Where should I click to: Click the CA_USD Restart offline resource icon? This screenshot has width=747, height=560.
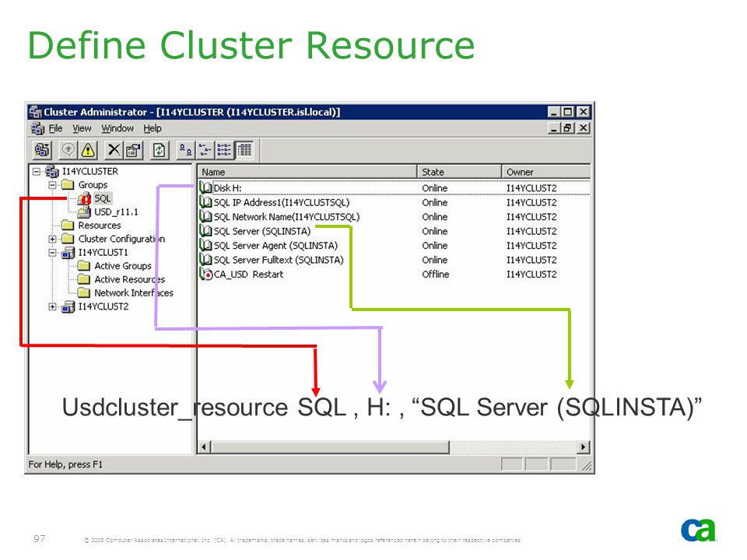(205, 275)
